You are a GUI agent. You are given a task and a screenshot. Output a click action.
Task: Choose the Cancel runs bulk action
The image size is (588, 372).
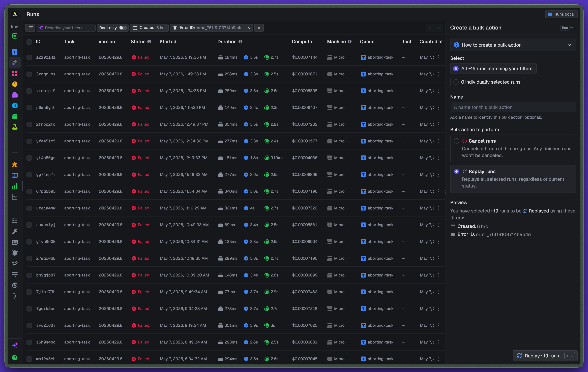pos(513,148)
